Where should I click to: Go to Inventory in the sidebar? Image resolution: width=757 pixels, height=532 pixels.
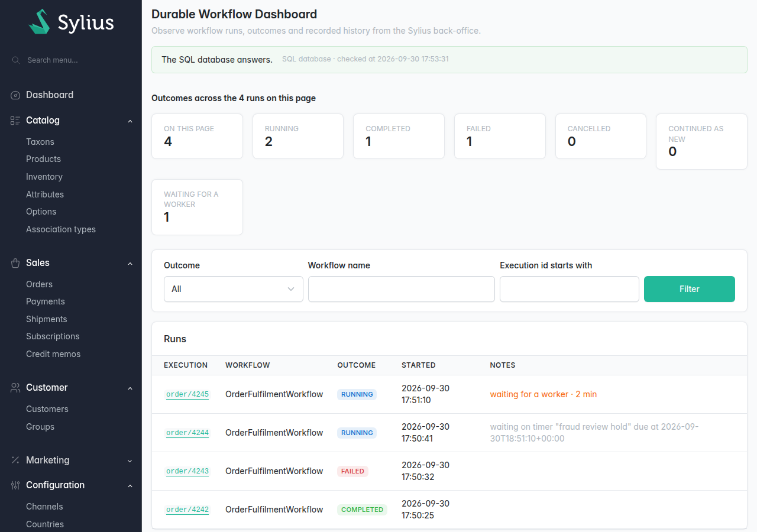coord(44,177)
